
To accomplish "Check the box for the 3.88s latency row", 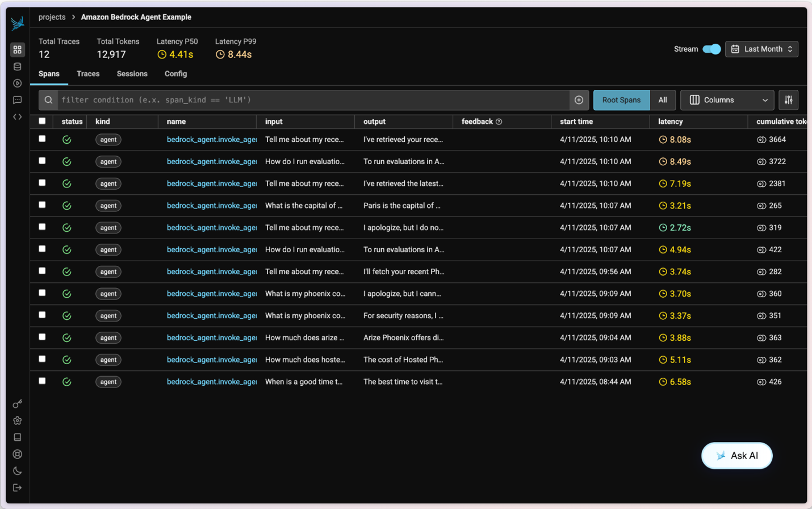I will [x=42, y=337].
